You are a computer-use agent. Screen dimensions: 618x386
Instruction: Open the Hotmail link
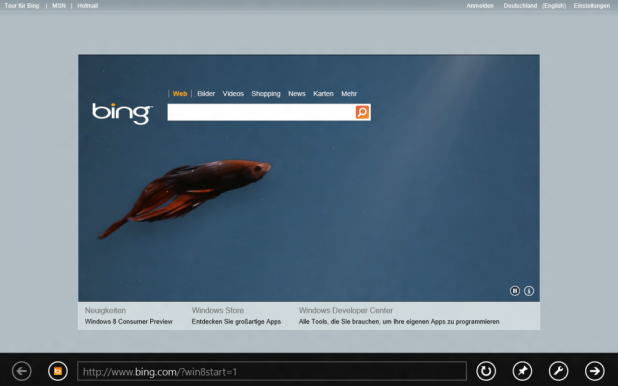[87, 6]
